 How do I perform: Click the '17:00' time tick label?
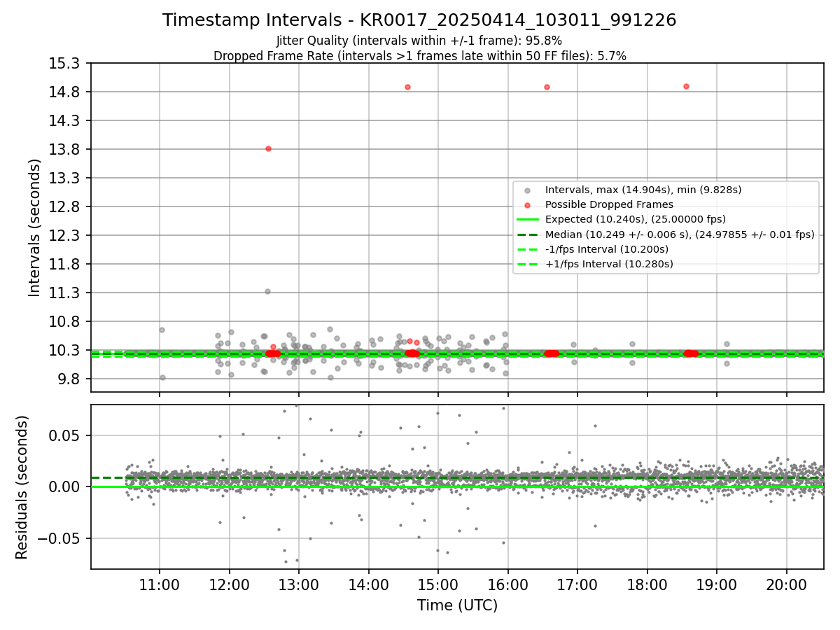tap(577, 584)
